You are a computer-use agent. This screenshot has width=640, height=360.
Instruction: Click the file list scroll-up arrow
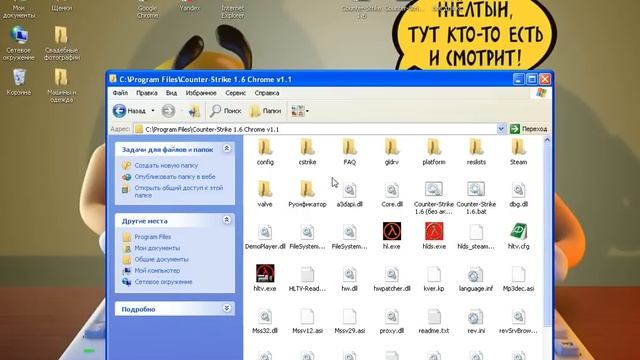coord(547,140)
